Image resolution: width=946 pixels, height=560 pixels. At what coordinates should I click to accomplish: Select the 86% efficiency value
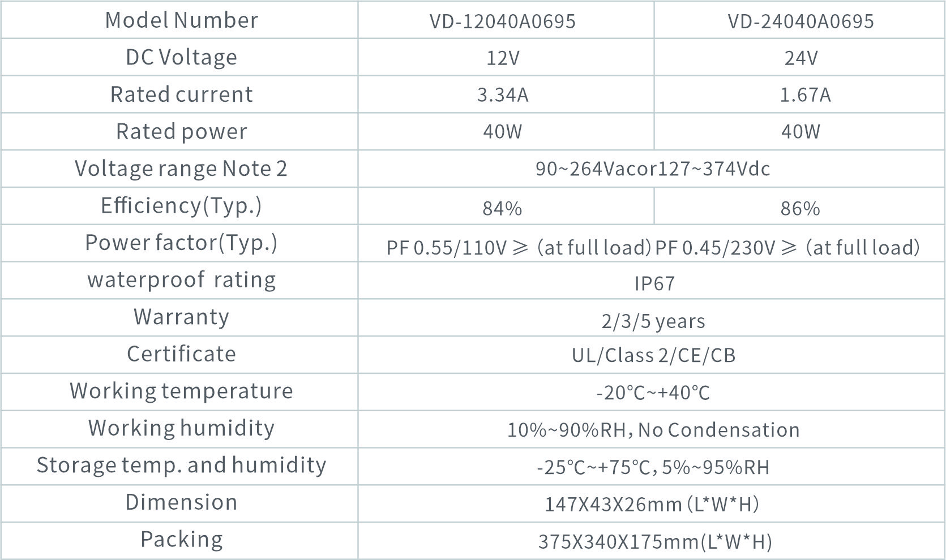[800, 208]
